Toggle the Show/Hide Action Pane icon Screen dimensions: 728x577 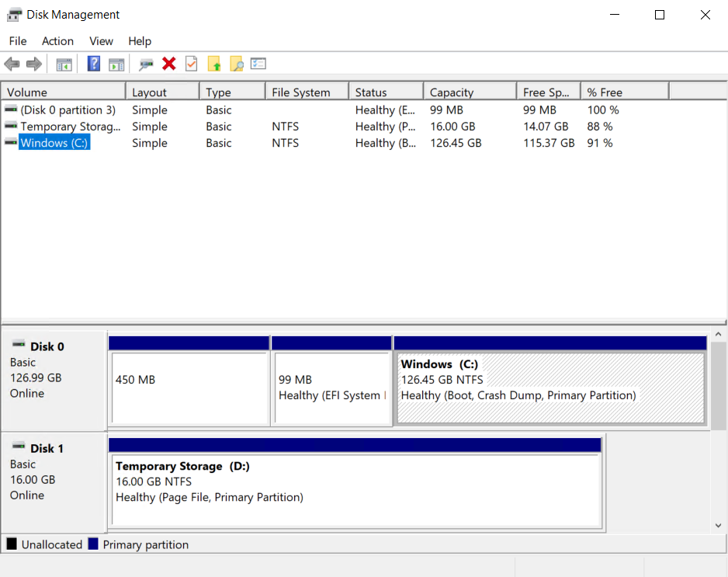click(x=116, y=64)
